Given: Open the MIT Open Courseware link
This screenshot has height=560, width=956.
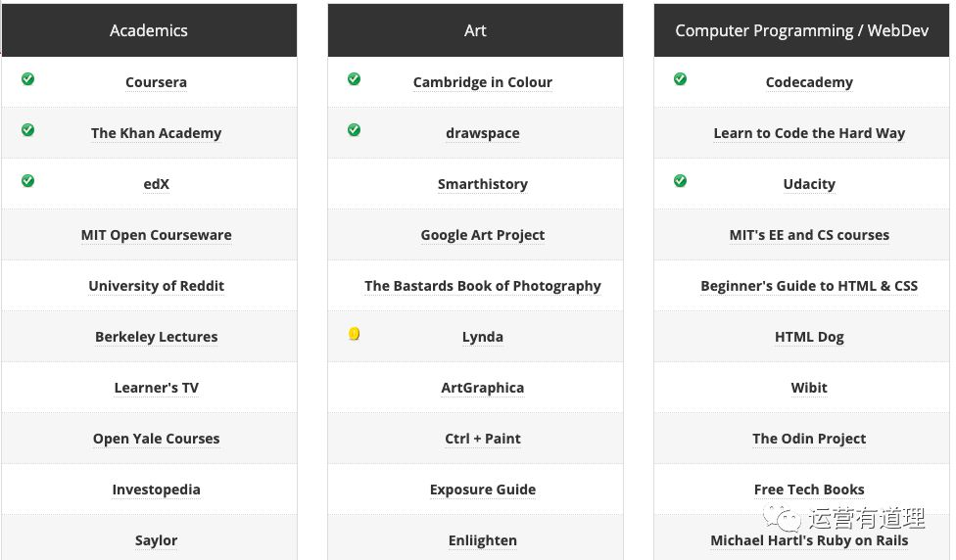Looking at the screenshot, I should coord(156,235).
